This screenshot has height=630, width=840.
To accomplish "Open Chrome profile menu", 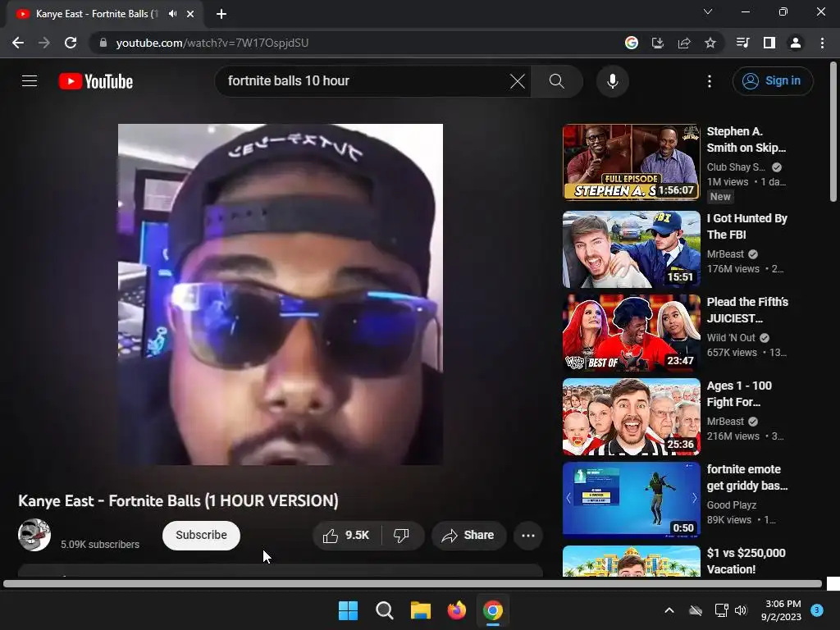I will (x=796, y=43).
